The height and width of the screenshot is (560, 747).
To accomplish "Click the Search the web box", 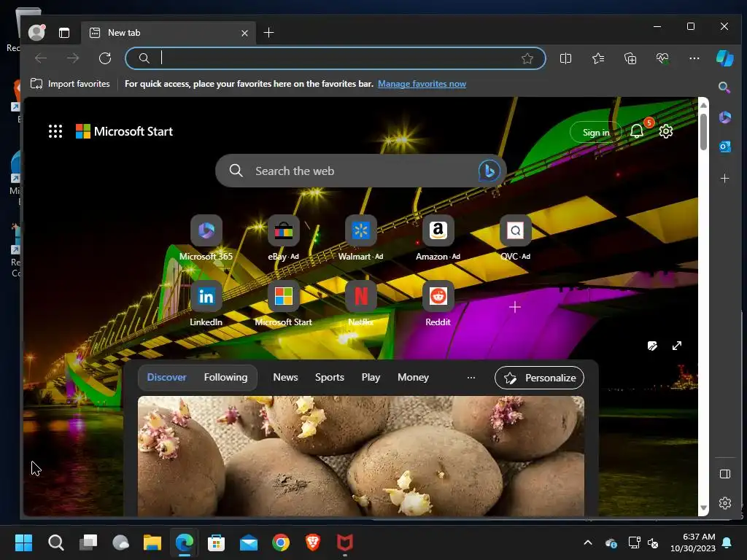I will [360, 171].
